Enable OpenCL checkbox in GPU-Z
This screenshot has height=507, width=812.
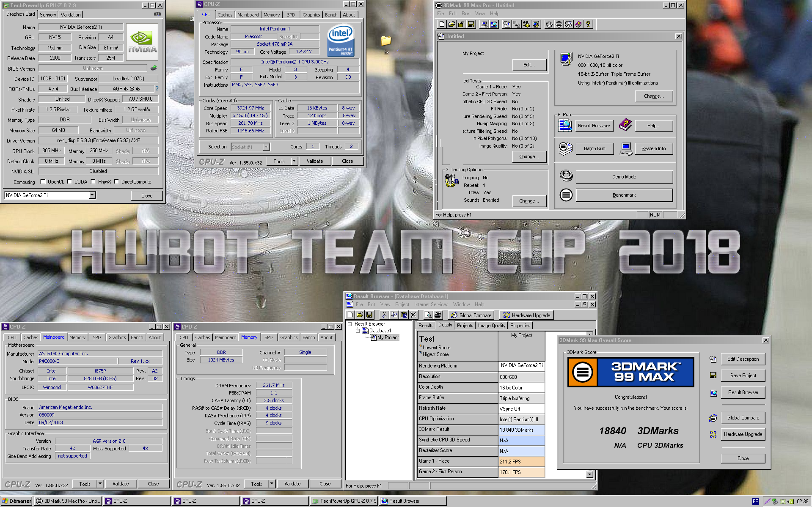point(43,182)
